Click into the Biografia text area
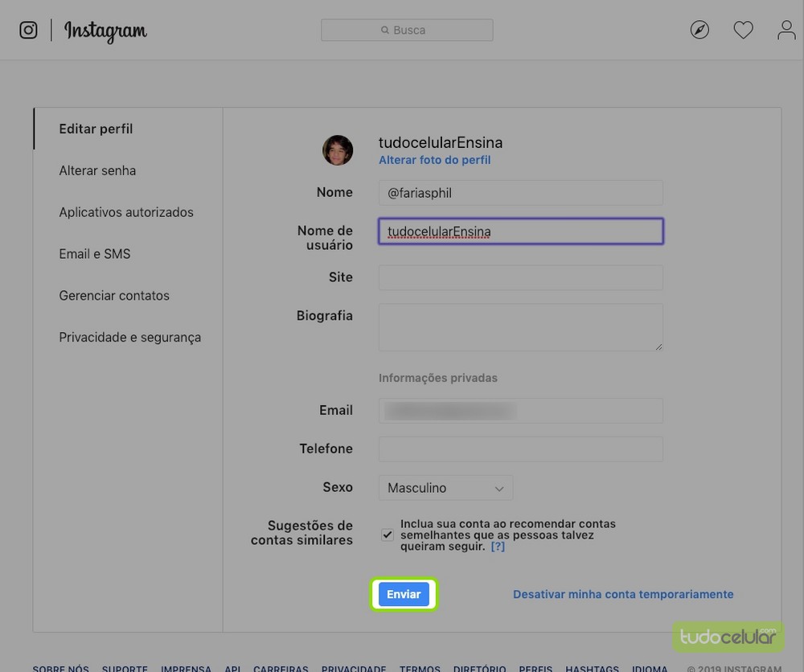The image size is (804, 672). pyautogui.click(x=520, y=326)
